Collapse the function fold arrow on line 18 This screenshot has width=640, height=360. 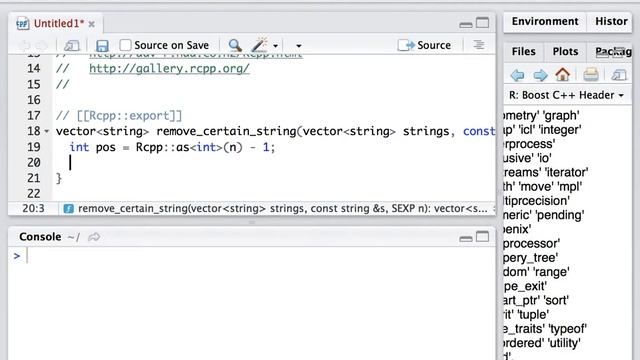click(x=47, y=131)
